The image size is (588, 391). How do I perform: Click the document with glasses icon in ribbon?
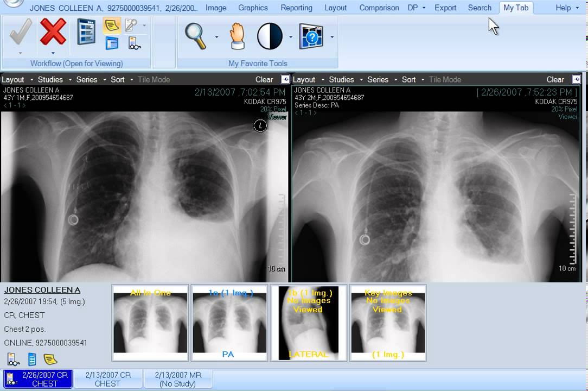pyautogui.click(x=134, y=43)
